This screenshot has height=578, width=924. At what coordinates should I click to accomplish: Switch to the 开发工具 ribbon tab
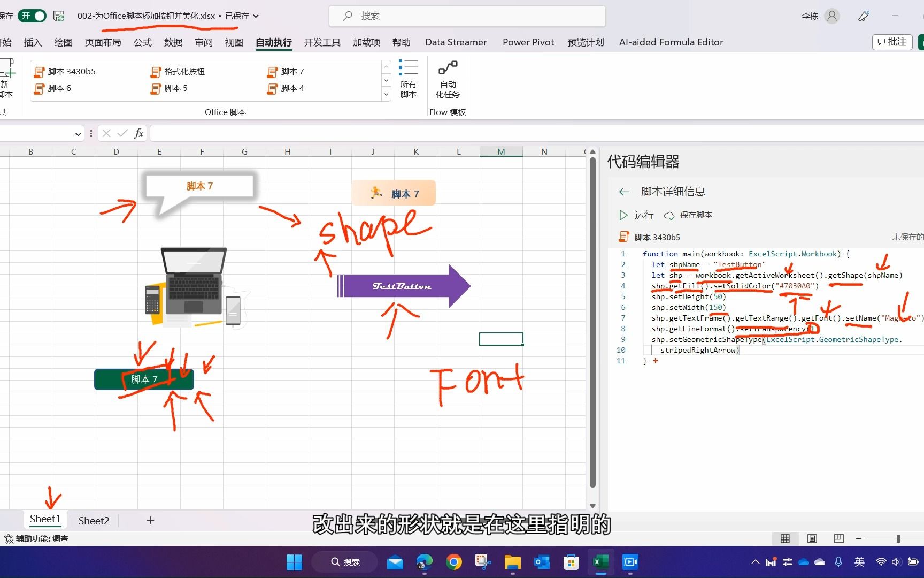coord(321,42)
